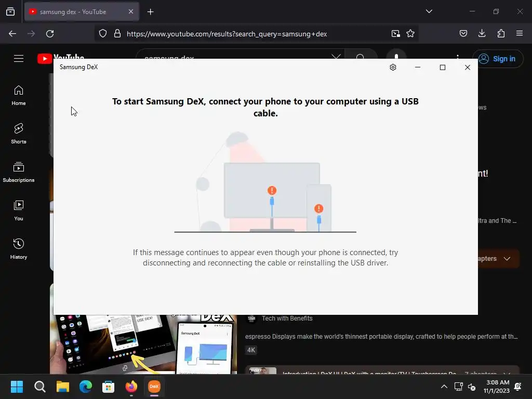Select the samsung dex - YouTube tab
The height and width of the screenshot is (399, 532).
click(82, 11)
